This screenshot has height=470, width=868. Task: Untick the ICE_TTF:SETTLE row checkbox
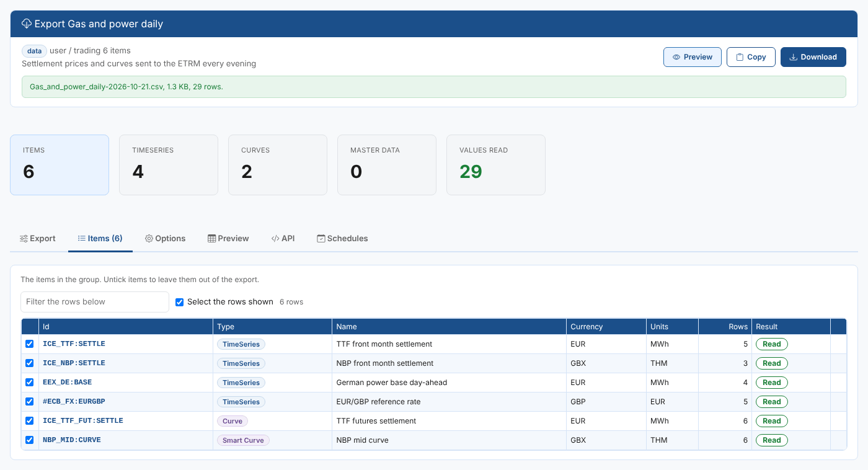[x=30, y=344]
